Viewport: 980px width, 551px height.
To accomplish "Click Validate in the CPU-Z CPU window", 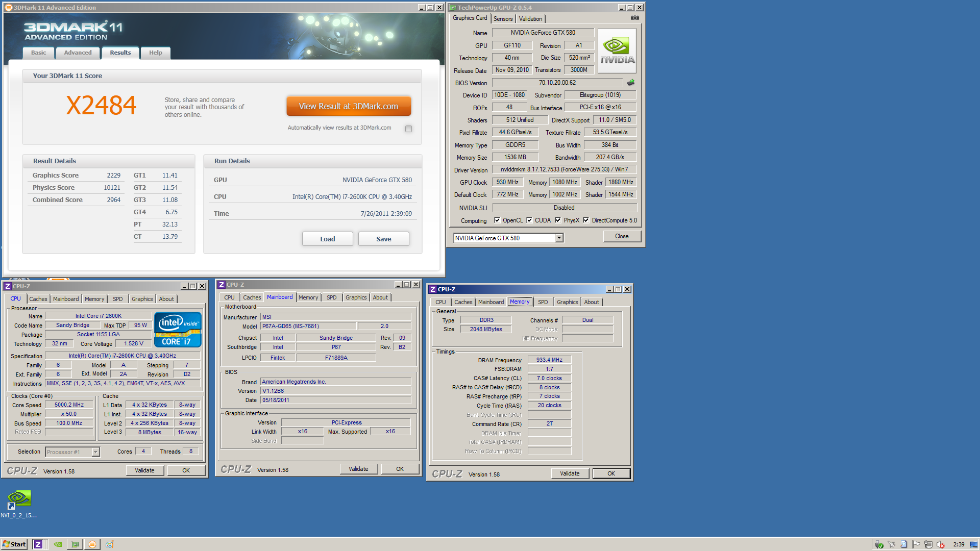I will [x=144, y=470].
